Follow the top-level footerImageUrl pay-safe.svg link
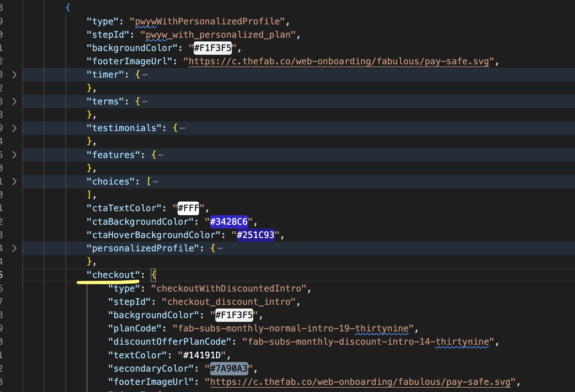 [339, 61]
